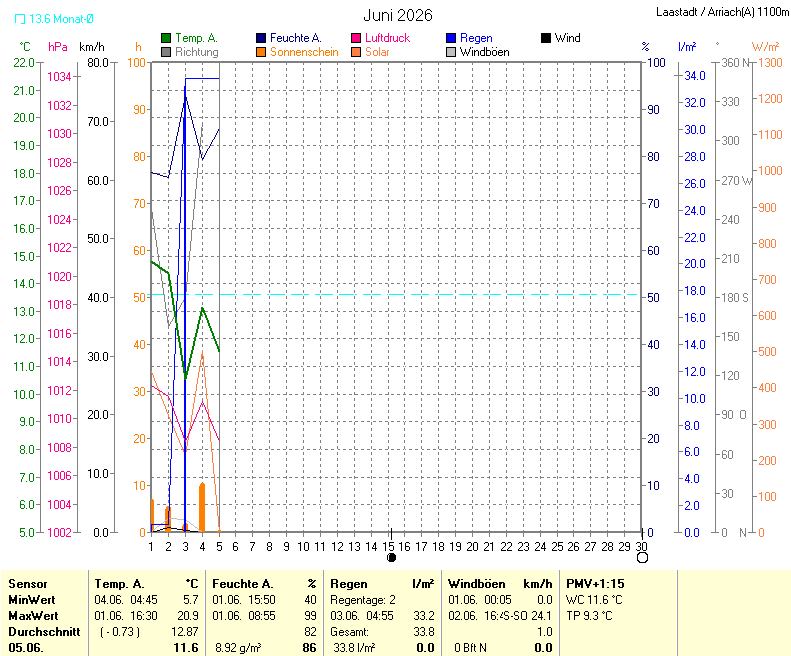Viewport: 791px width, 656px height.
Task: Click the '80.0' wind speed axis value
Action: (x=98, y=63)
